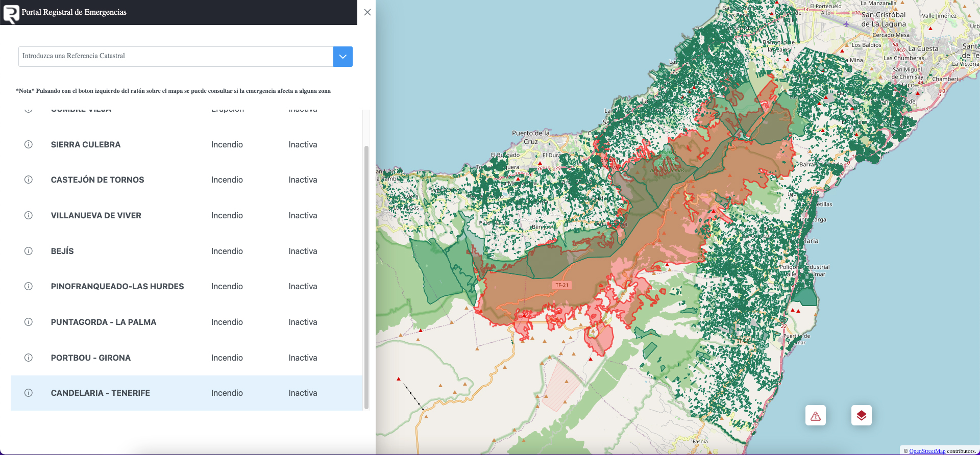Click info icon next to VILLANUEVA DE VIVER
This screenshot has height=455, width=980.
tap(29, 215)
